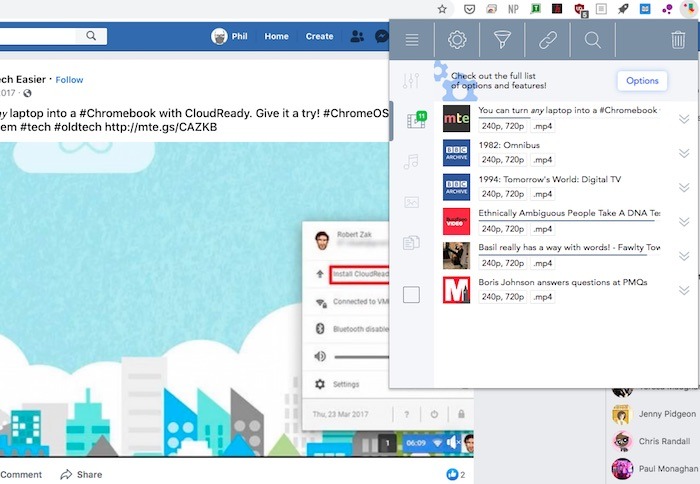The width and height of the screenshot is (700, 484).
Task: Click the Facebook search input field
Action: [x=38, y=36]
